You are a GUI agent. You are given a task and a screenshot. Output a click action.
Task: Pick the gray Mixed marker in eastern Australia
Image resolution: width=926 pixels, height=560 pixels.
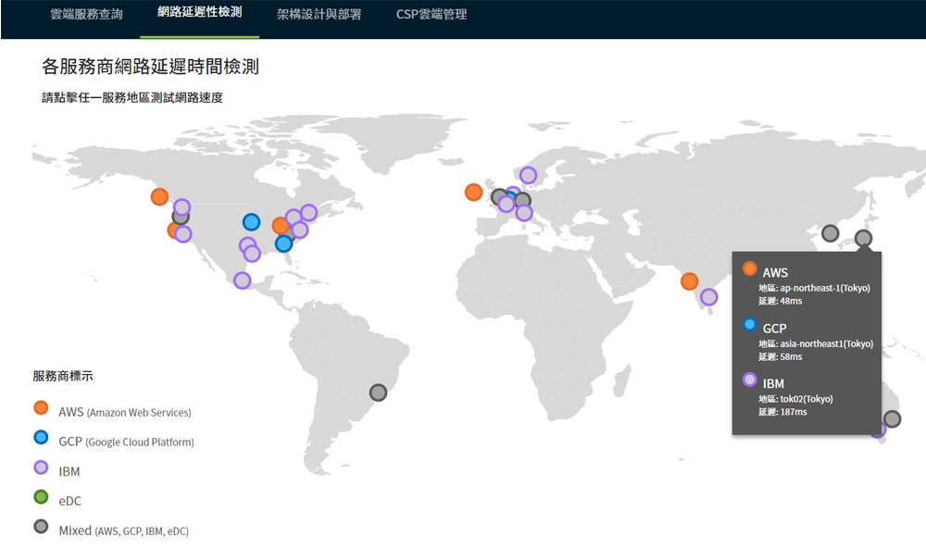click(892, 419)
